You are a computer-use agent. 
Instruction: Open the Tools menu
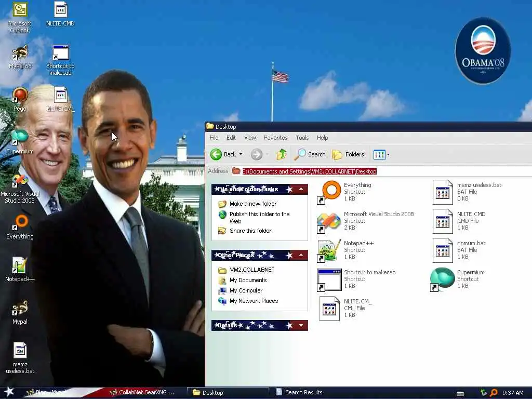(x=302, y=137)
